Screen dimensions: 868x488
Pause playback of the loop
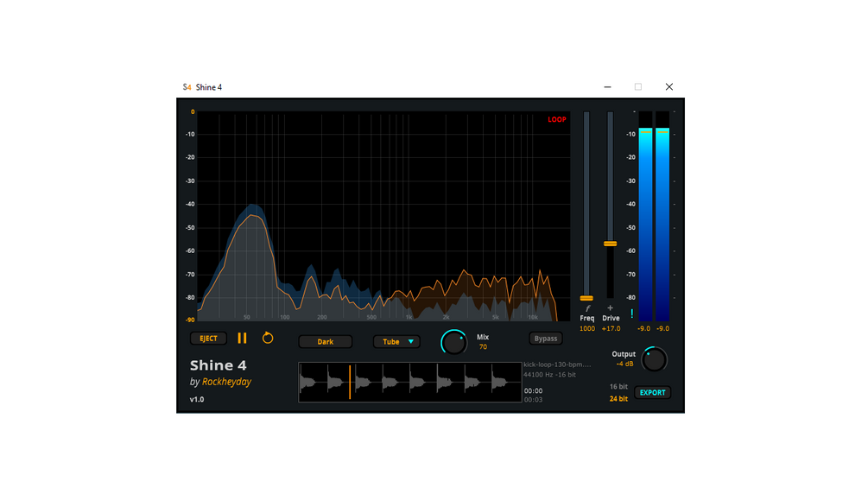[242, 338]
